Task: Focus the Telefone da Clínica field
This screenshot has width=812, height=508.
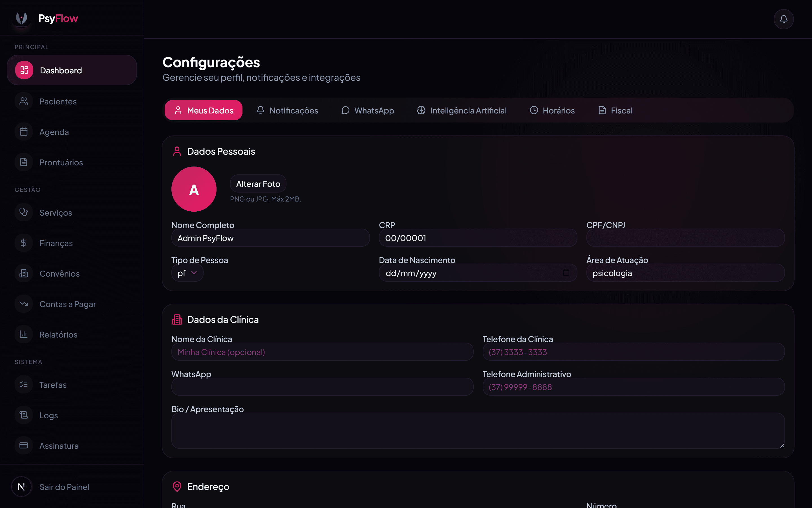Action: (x=634, y=352)
